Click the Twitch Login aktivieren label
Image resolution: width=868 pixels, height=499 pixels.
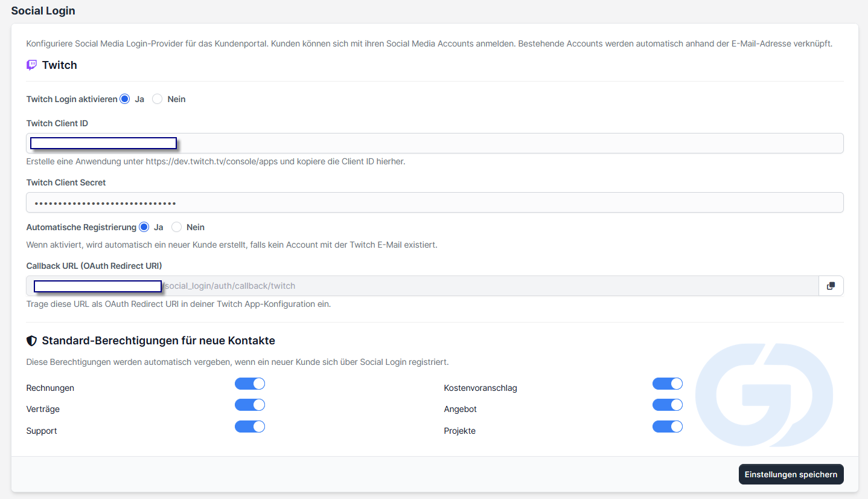coord(72,99)
